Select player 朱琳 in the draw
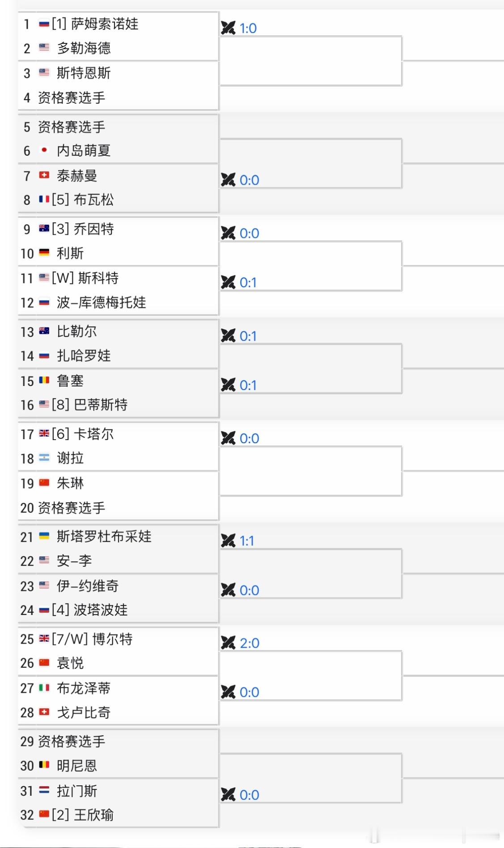 click(x=70, y=483)
